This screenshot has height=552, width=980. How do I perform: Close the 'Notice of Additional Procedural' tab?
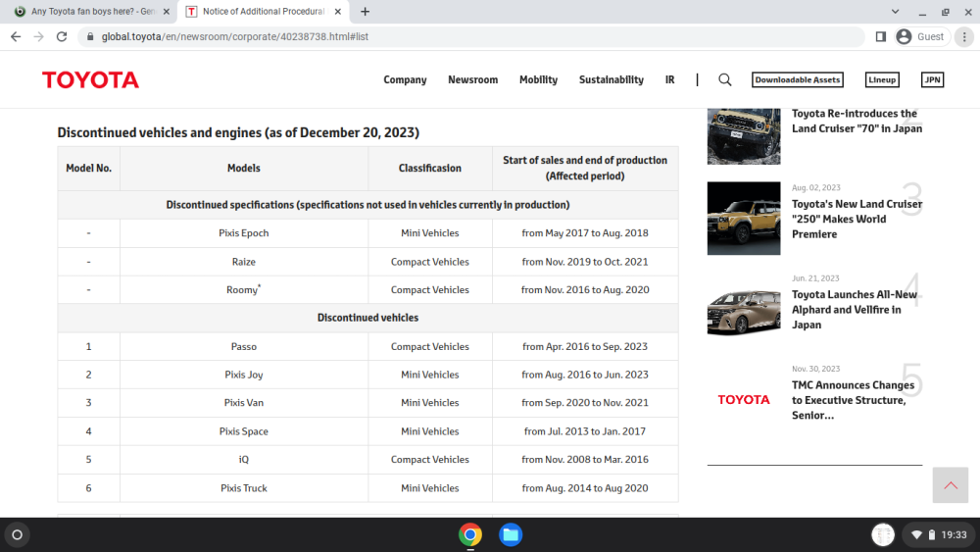(337, 11)
